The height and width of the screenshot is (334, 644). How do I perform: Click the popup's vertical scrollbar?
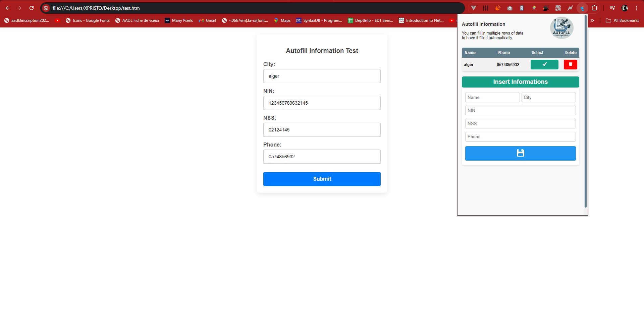click(x=586, y=111)
